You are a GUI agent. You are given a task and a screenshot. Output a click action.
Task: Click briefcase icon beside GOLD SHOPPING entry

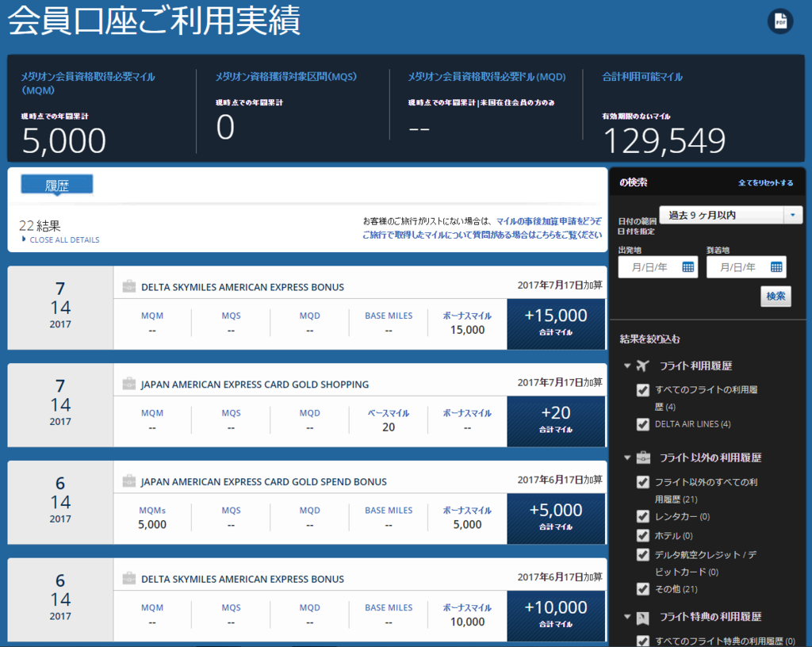pyautogui.click(x=129, y=384)
